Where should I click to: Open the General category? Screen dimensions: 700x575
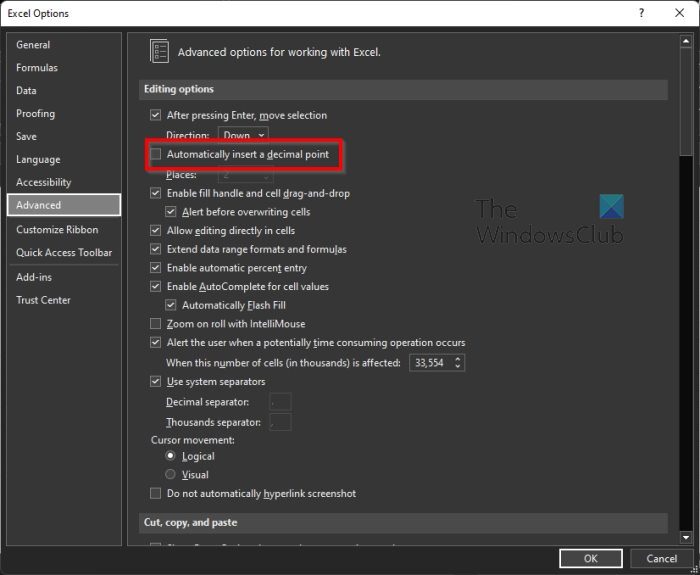[x=64, y=45]
